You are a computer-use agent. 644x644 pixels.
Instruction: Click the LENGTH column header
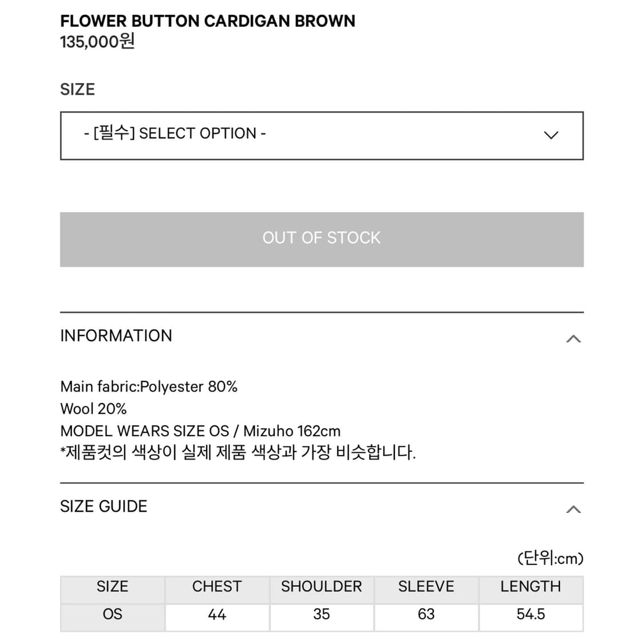[531, 586]
